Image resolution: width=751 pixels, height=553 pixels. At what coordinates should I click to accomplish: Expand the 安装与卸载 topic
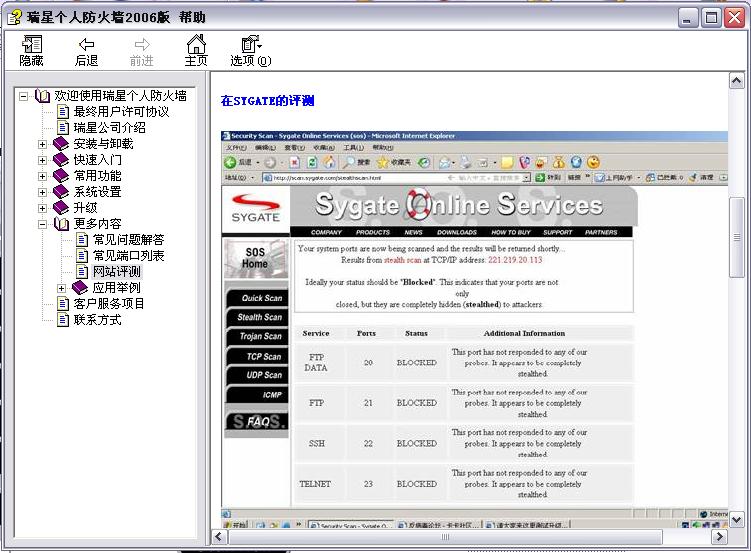(42, 144)
